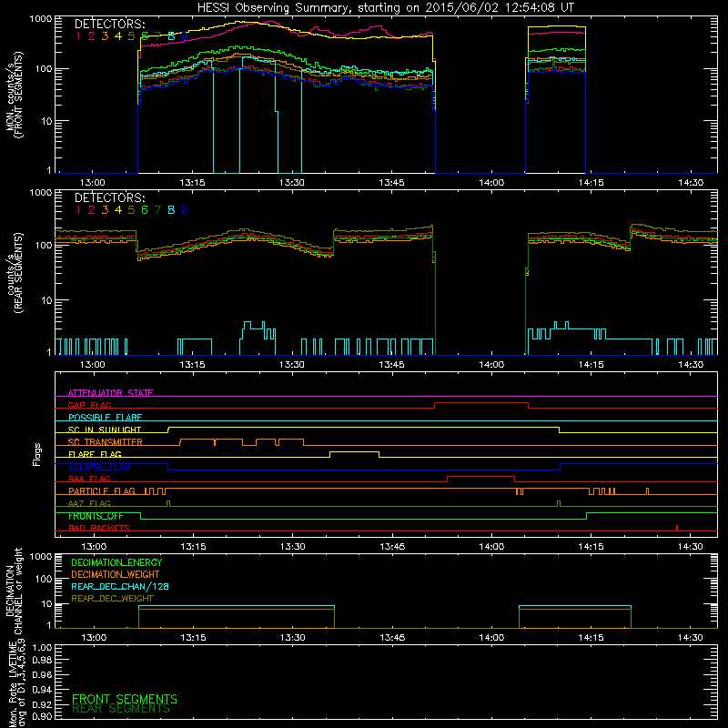Click the REAR_DEC_CHAN/128 legend entry
Screen dimensions: 728x728
pyautogui.click(x=120, y=586)
